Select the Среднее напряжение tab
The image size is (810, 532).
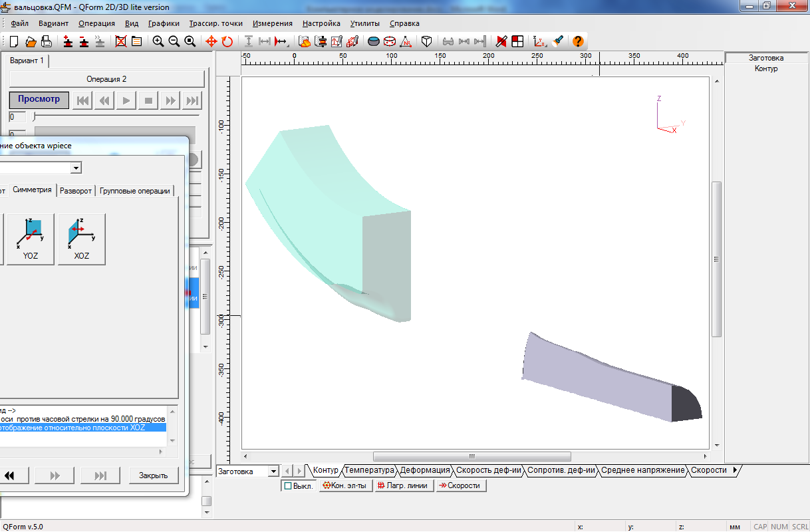pos(643,470)
